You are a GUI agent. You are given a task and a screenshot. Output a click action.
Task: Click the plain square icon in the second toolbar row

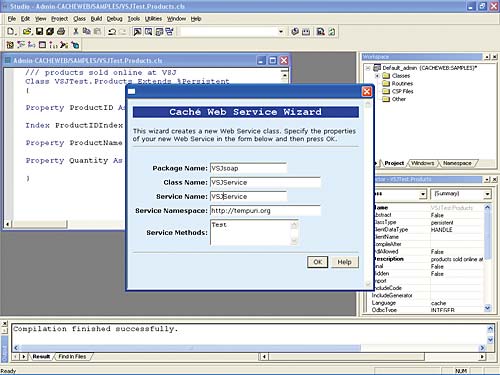(42, 45)
